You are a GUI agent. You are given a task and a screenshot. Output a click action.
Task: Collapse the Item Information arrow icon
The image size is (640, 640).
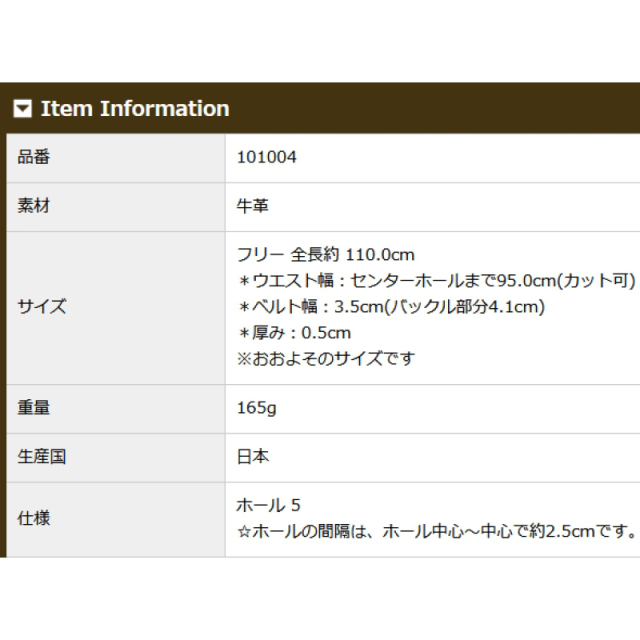(x=22, y=109)
